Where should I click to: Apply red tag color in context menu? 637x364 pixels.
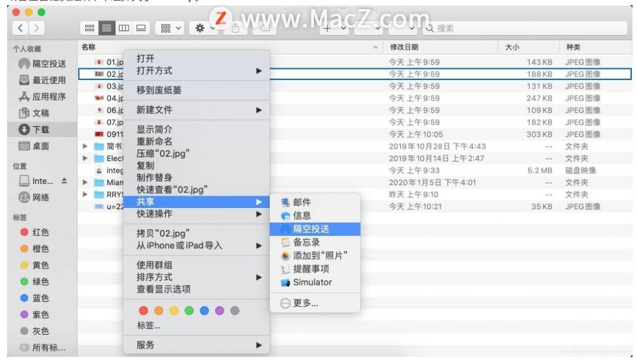coord(144,311)
